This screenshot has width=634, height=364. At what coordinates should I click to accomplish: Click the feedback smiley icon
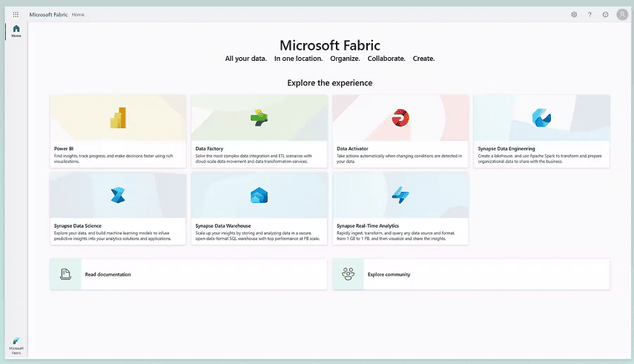pos(605,15)
